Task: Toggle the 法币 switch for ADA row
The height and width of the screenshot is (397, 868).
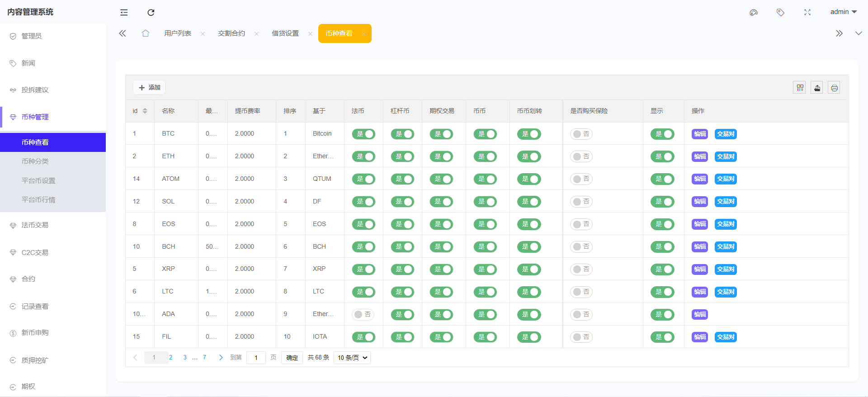Action: [x=363, y=314]
